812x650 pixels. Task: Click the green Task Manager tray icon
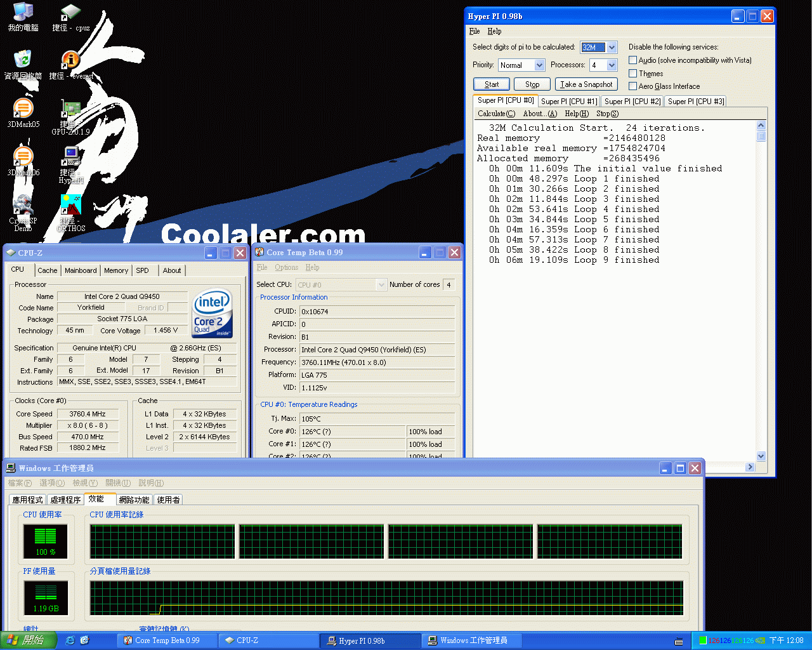point(703,640)
